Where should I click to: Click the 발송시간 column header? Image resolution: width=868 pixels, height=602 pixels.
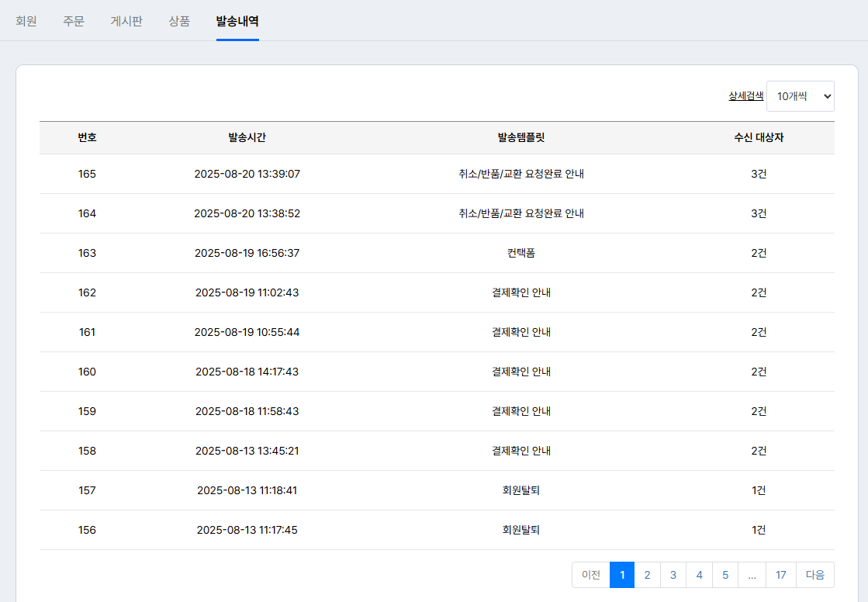[247, 137]
